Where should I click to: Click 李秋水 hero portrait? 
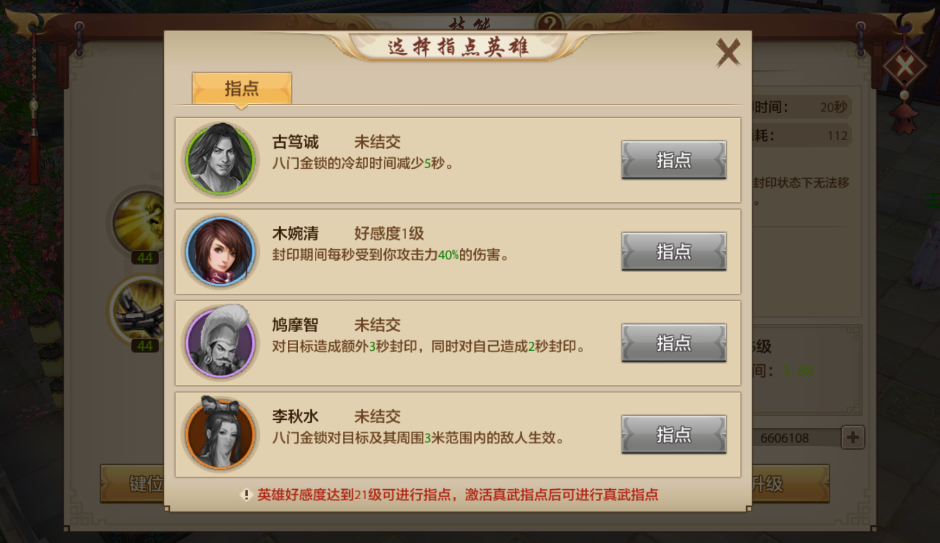tap(220, 433)
